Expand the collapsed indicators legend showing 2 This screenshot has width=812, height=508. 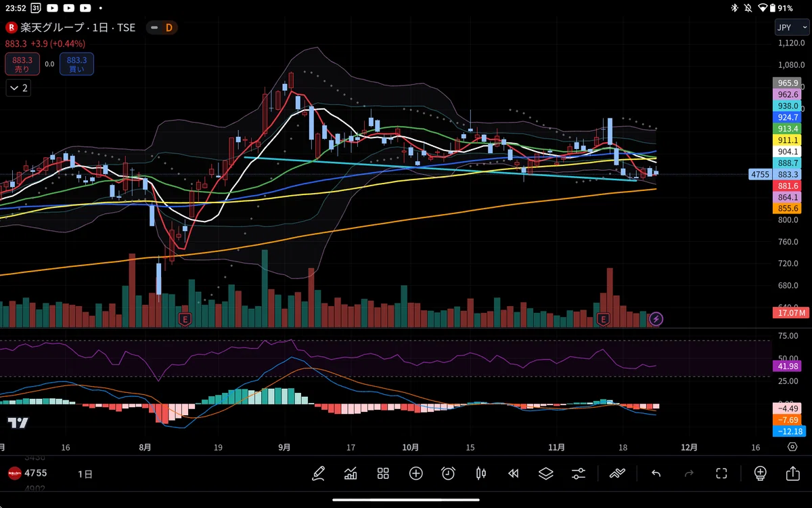tap(18, 88)
